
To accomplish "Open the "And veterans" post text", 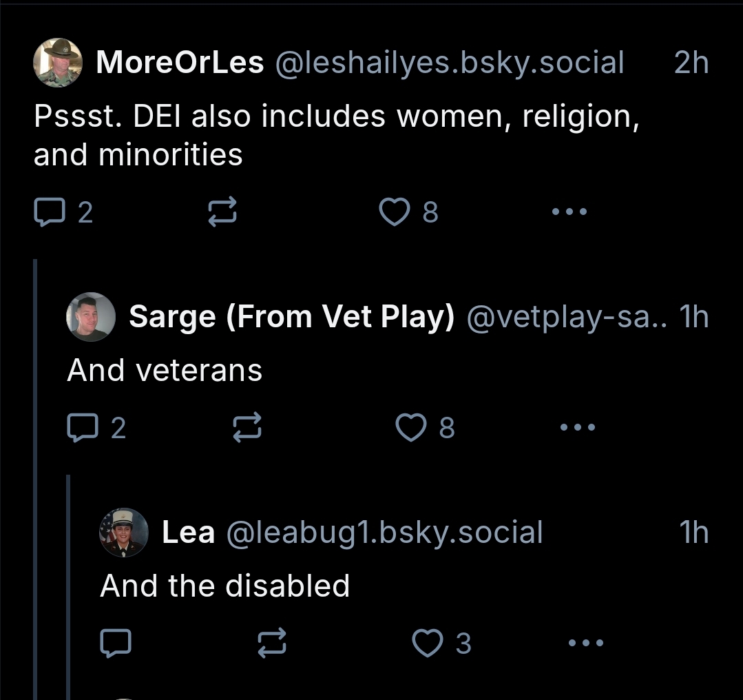I will click(x=165, y=371).
